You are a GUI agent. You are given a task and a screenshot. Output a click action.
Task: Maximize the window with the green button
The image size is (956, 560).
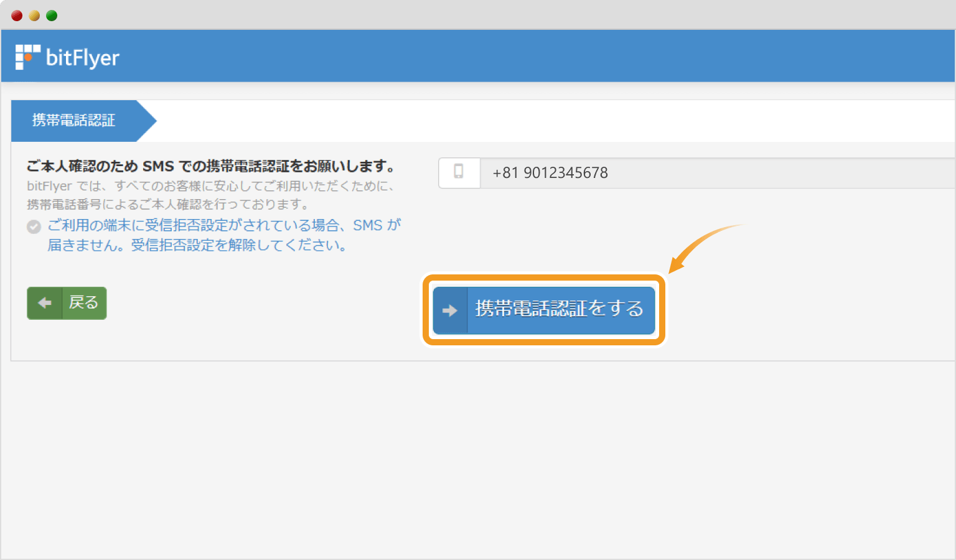tap(52, 16)
